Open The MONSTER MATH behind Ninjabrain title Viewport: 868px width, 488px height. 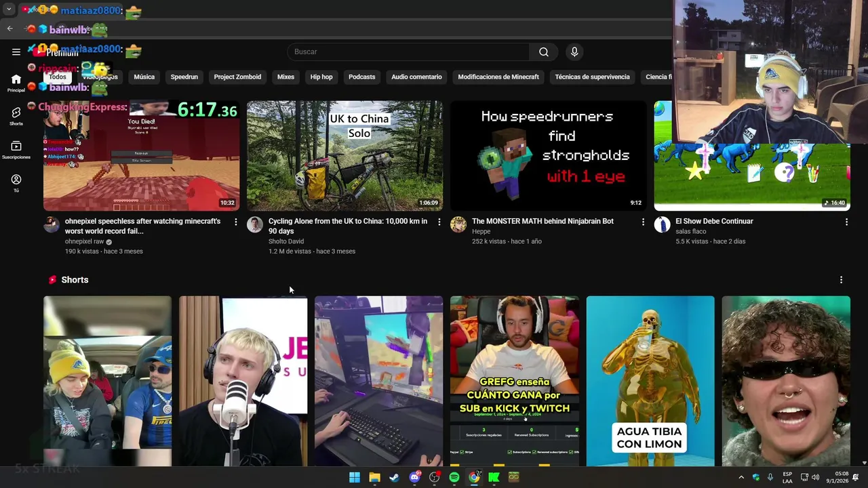pos(542,221)
